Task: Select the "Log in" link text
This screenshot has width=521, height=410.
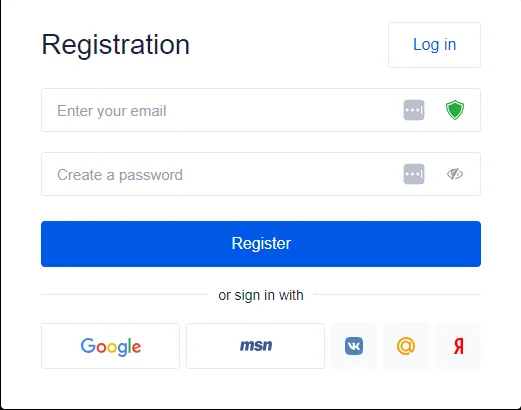Action: tap(434, 45)
